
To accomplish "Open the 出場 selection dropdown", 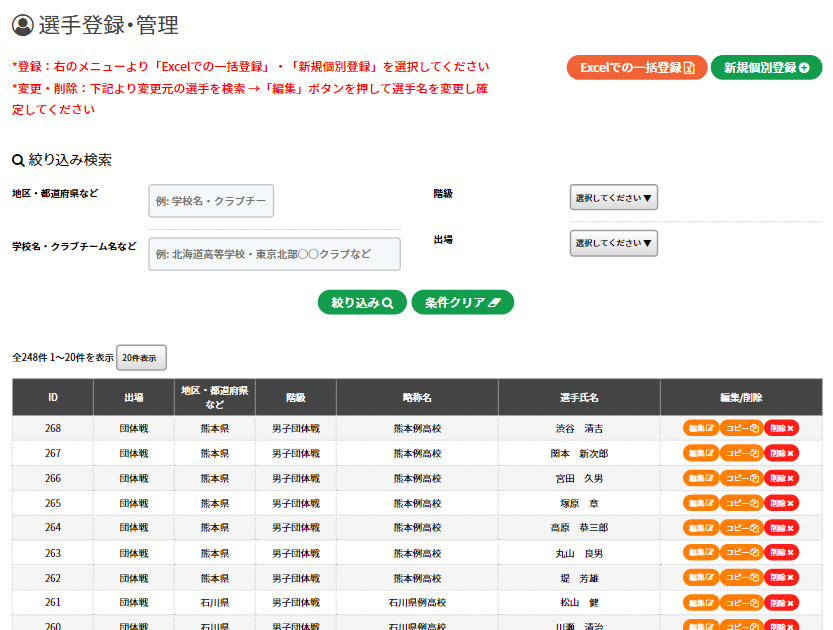I will (613, 243).
